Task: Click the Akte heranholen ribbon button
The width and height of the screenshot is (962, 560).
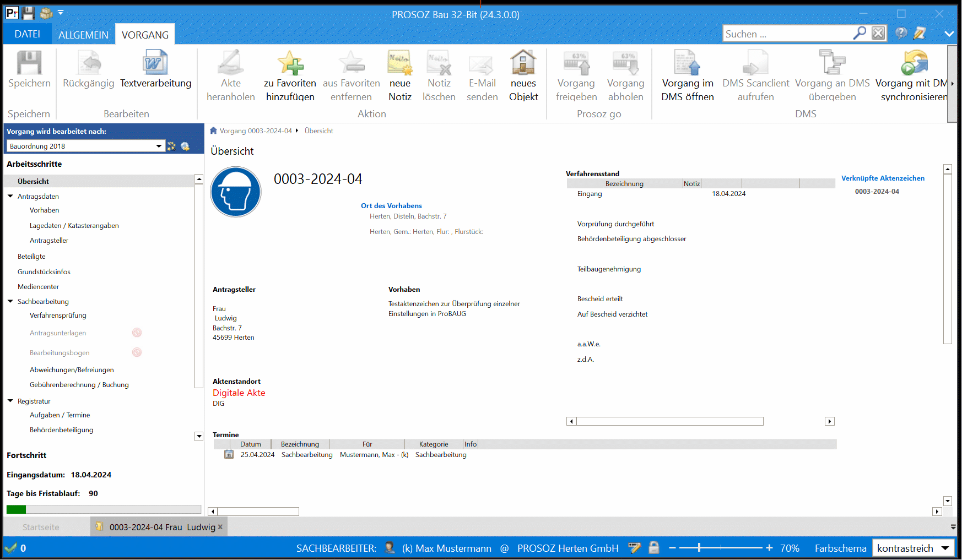Action: 231,76
